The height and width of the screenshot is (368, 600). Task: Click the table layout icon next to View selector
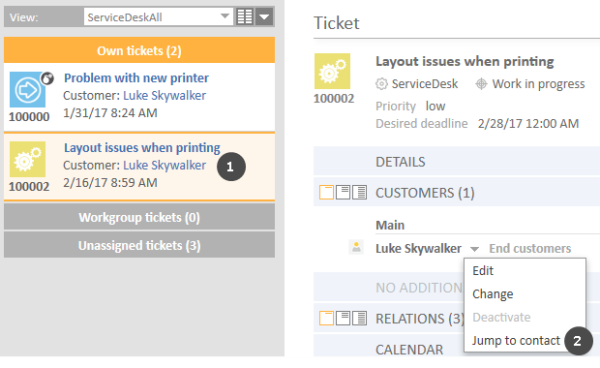[245, 17]
